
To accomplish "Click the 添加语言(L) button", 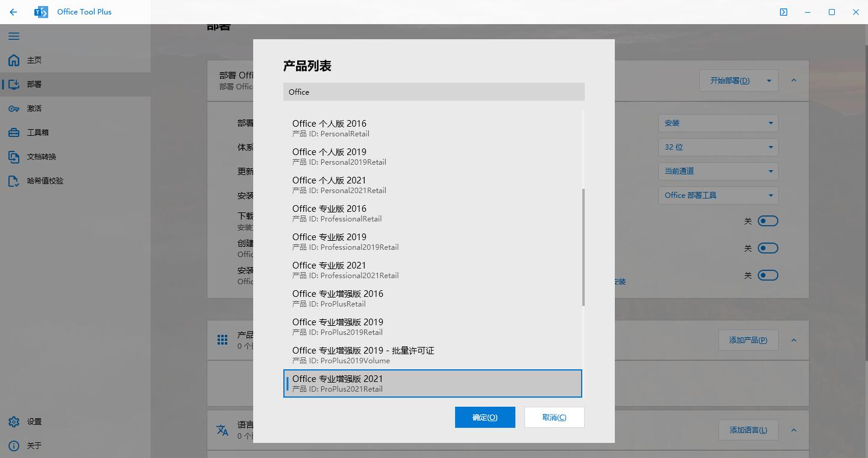I will tap(749, 430).
